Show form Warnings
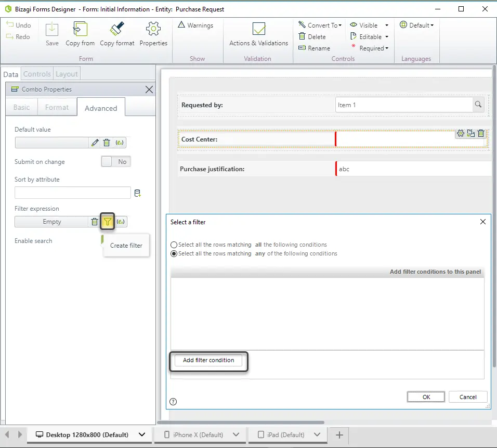Image resolution: width=497 pixels, height=448 pixels. 195,25
